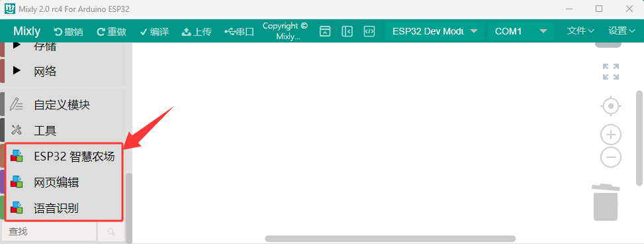Image resolution: width=644 pixels, height=244 pixels.
Task: Open the COM1 port dropdown
Action: [x=520, y=31]
